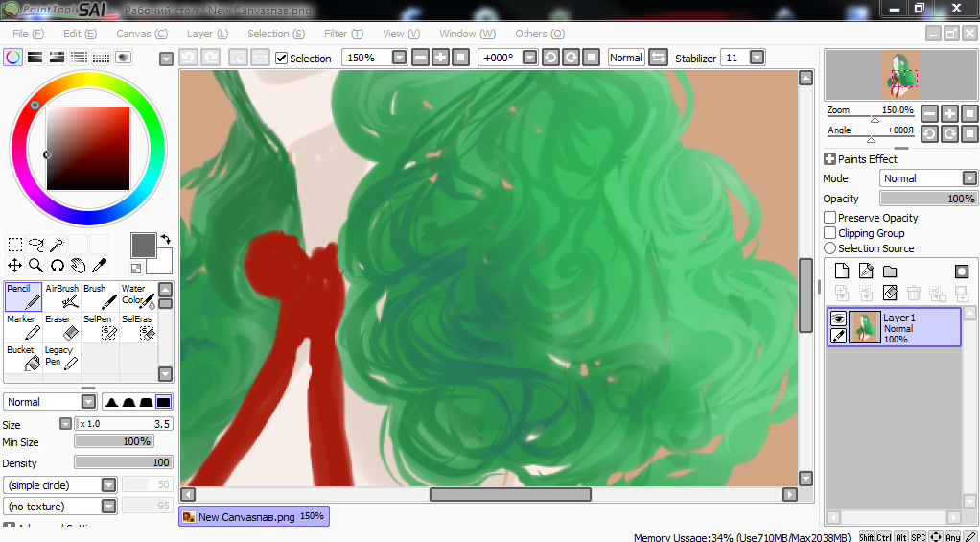Open the simple circle brush shape dropdown
This screenshot has width=980, height=542.
click(x=109, y=485)
